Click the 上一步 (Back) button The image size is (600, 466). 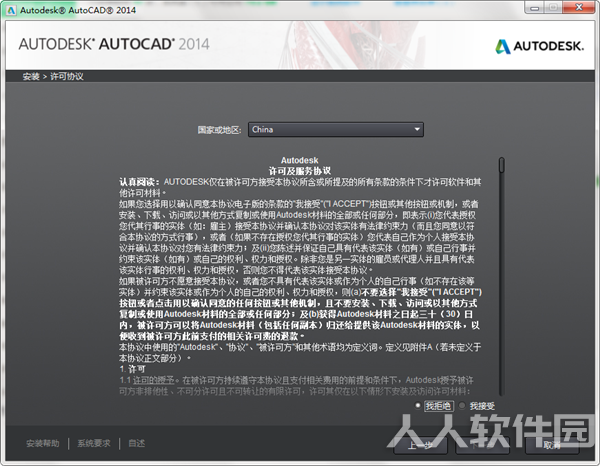pos(420,445)
